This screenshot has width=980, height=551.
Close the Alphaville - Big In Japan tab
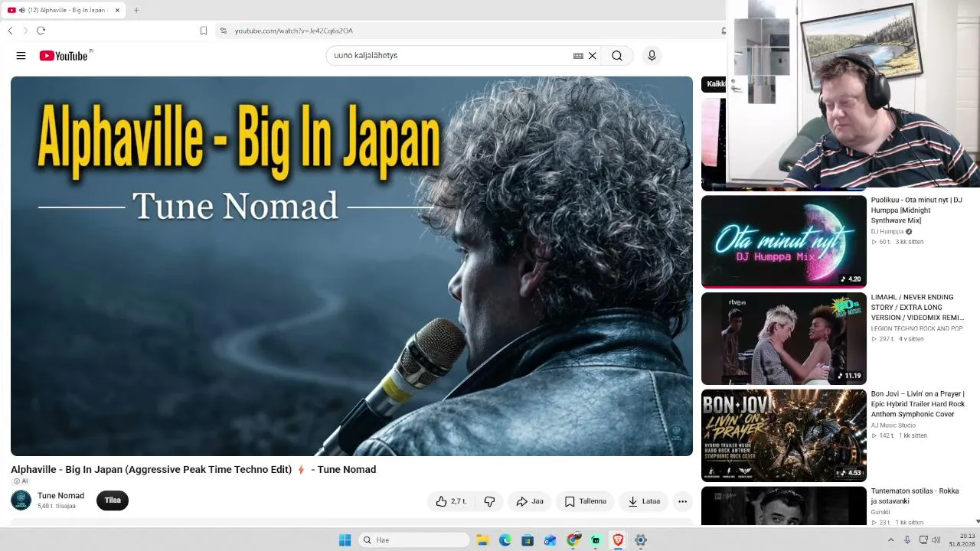pos(117,10)
